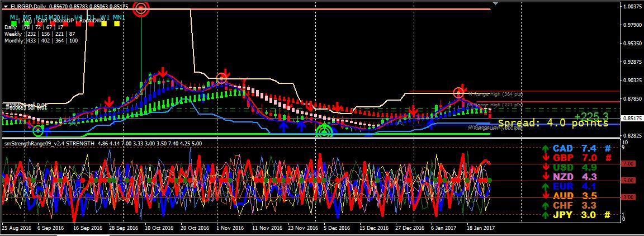Click the red sell arrow near 28 Sep 2016

coord(109,102)
